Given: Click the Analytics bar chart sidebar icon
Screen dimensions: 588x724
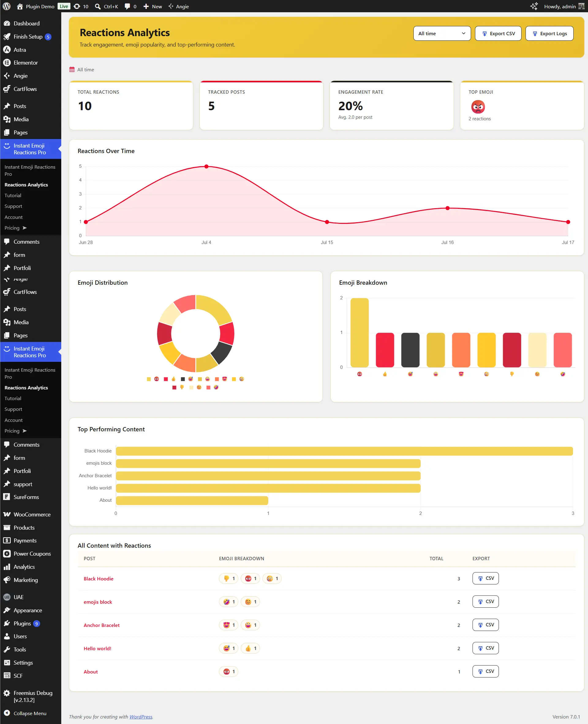Looking at the screenshot, I should [x=7, y=567].
